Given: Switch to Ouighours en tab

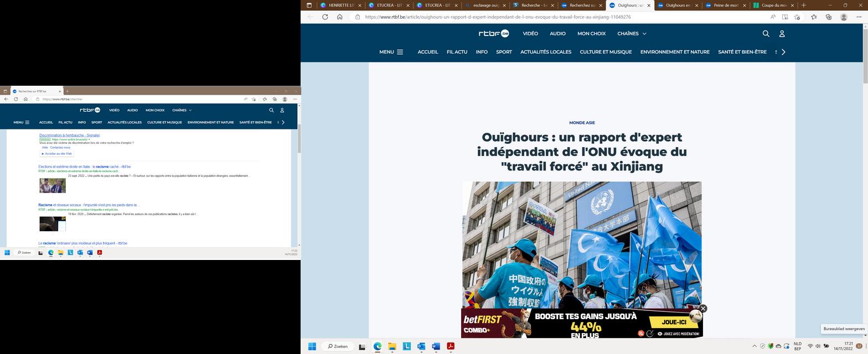Looking at the screenshot, I should click(678, 6).
